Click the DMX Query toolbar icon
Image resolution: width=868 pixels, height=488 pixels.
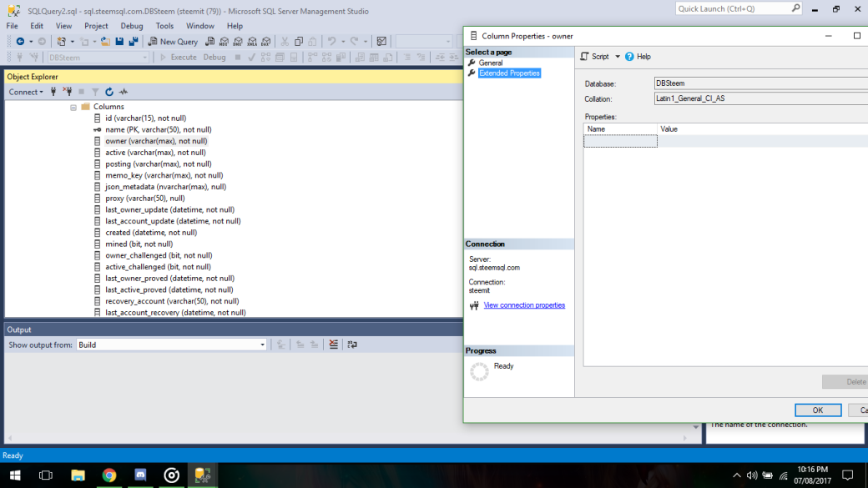click(238, 42)
